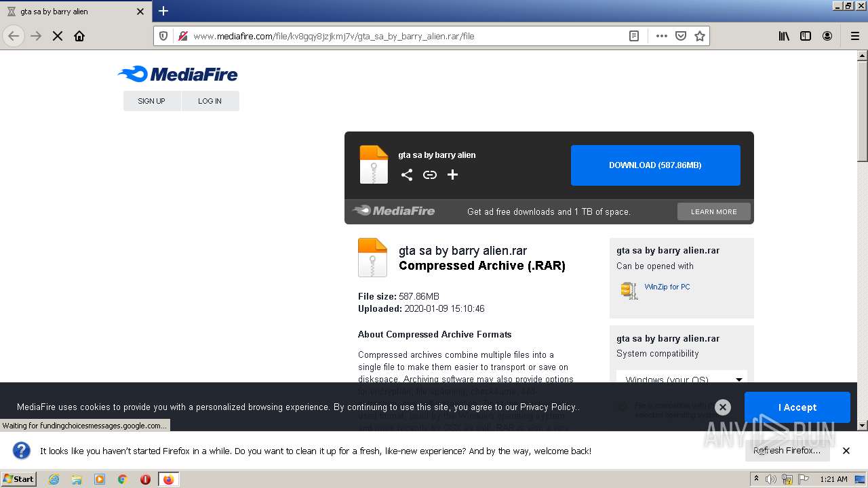The width and height of the screenshot is (868, 488).
Task: Click the plus icon to save file
Action: [453, 175]
